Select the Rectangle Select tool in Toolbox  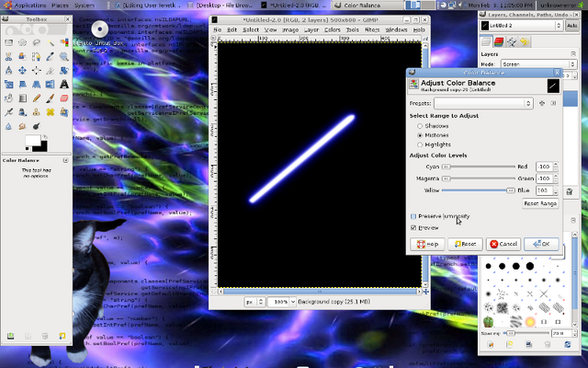click(x=8, y=43)
